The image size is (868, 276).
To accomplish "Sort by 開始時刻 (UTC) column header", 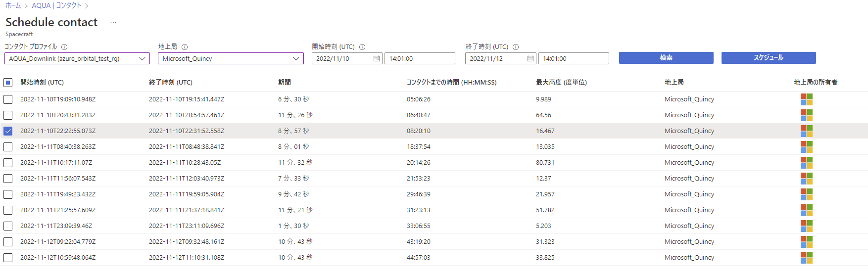I will coord(42,83).
